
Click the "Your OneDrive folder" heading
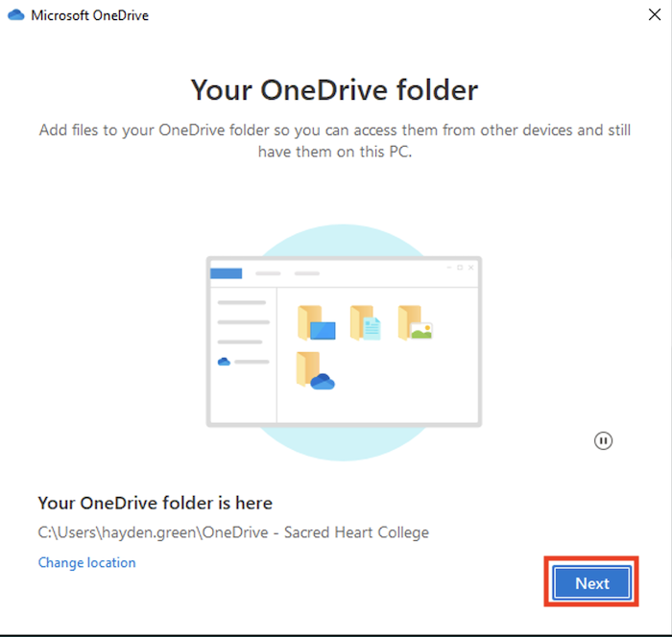coord(334,91)
